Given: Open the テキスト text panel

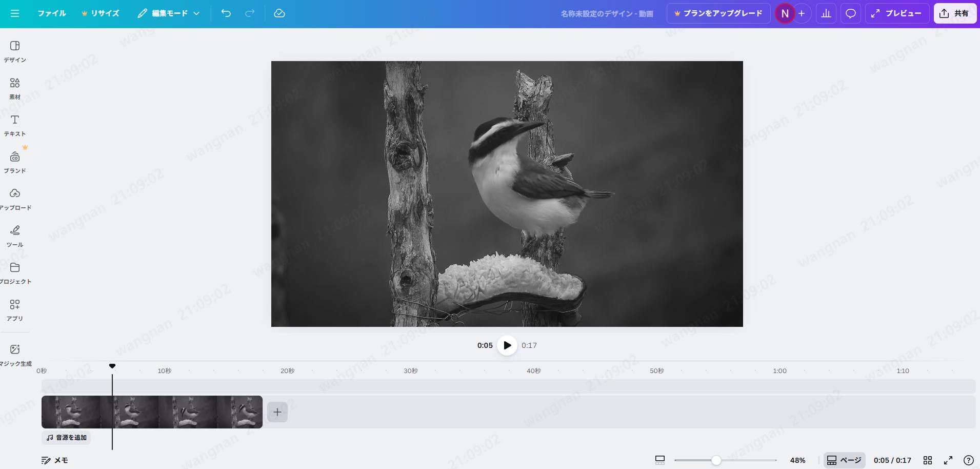Looking at the screenshot, I should (x=15, y=125).
